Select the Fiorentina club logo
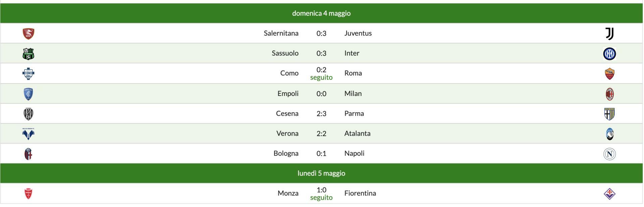 click(609, 194)
